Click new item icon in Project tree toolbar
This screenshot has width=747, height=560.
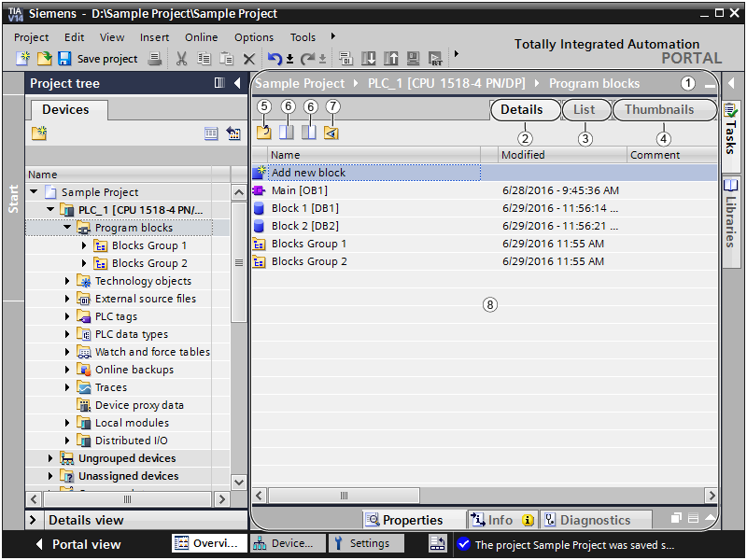(38, 133)
